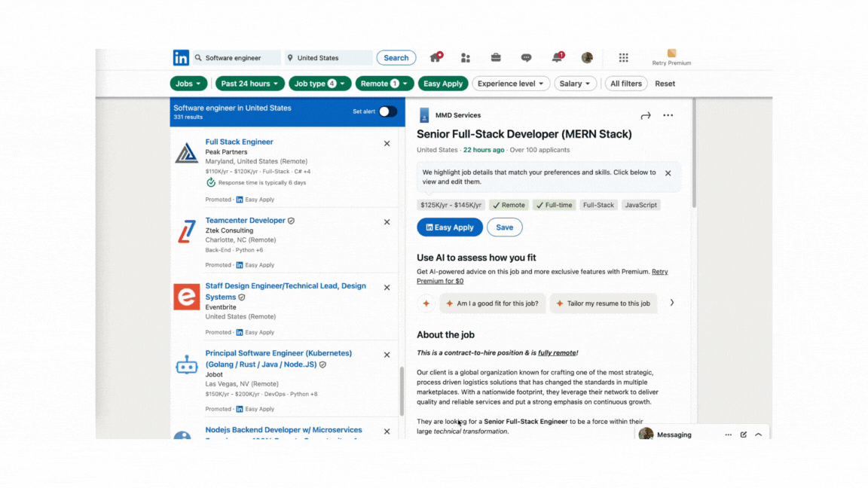Click Eventbrite company logo
Image resolution: width=868 pixels, height=488 pixels.
click(187, 297)
